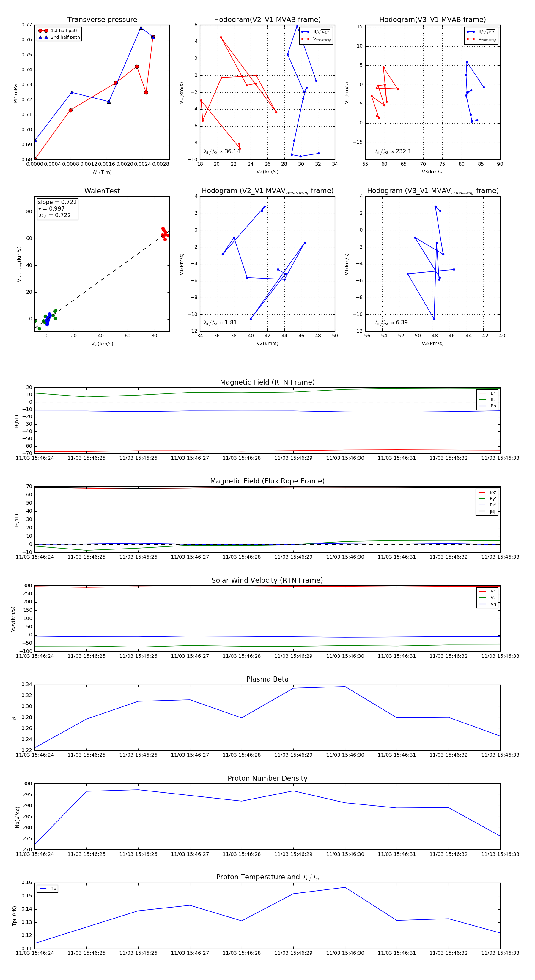Click the 'WalenTest' plot title
This screenshot has height=980, width=535.
[x=102, y=191]
